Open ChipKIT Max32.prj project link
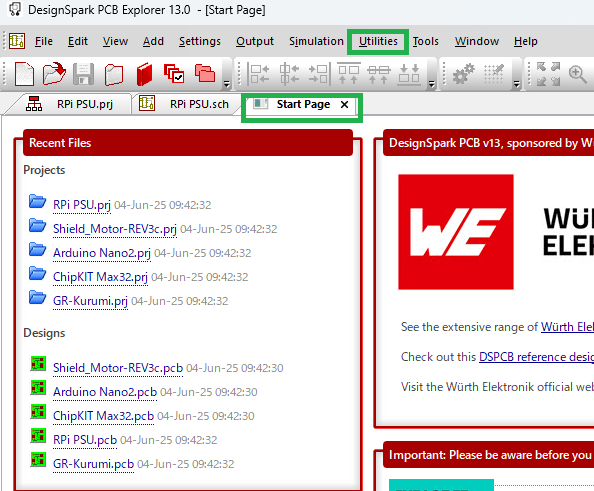 pos(100,277)
